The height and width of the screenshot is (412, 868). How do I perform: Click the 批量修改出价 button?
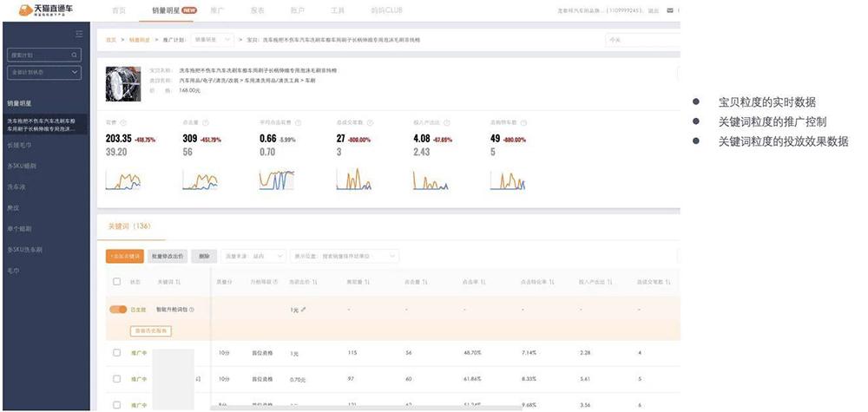(168, 257)
